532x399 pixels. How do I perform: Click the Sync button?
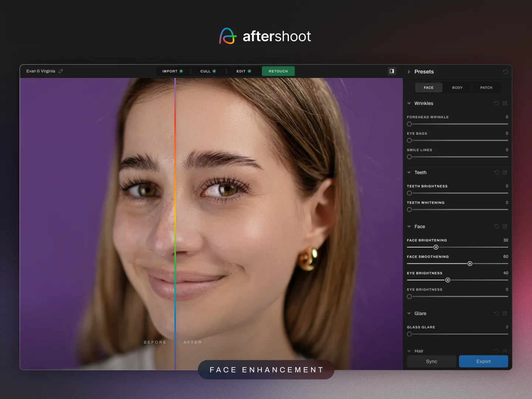pos(431,361)
